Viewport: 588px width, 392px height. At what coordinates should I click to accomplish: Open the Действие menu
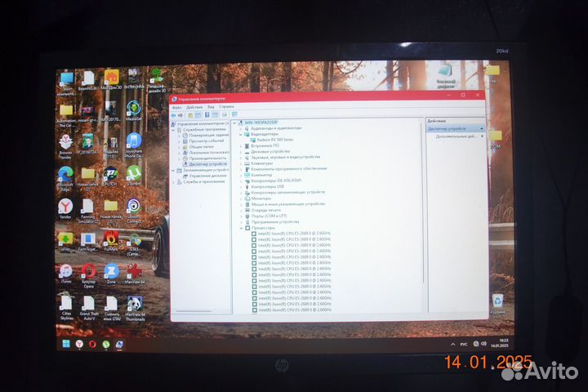coord(194,107)
